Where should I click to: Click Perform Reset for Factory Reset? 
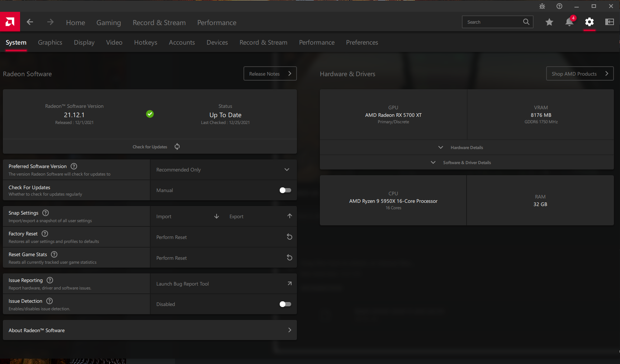223,237
